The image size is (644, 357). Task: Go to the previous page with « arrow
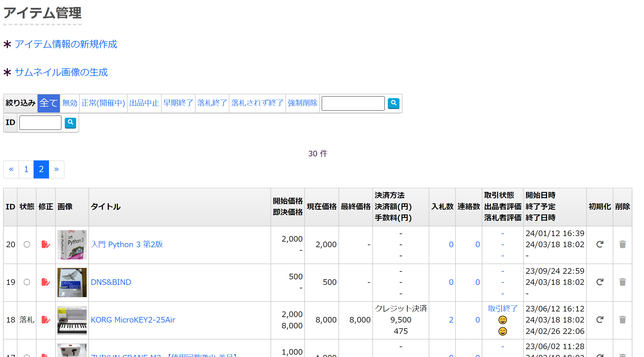[x=11, y=169]
